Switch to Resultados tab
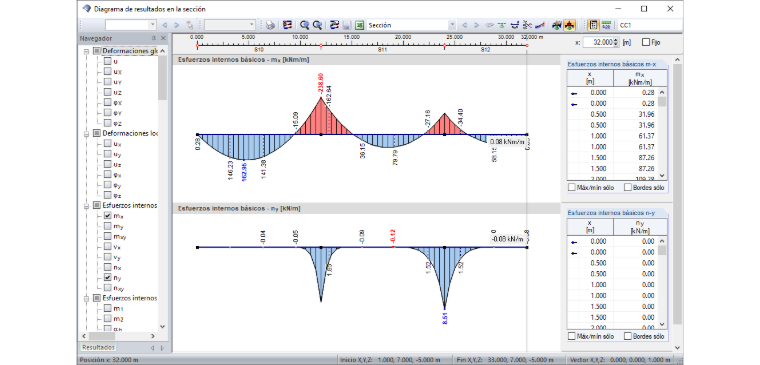The height and width of the screenshot is (365, 760). pos(98,348)
